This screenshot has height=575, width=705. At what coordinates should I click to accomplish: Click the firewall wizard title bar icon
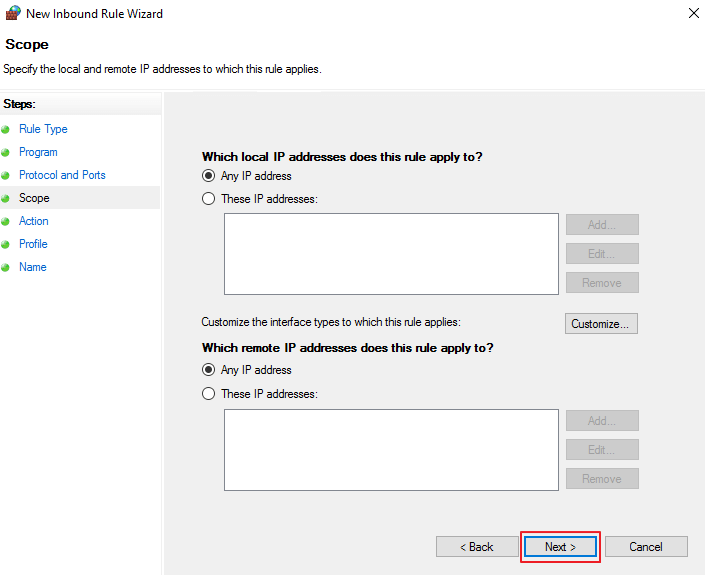(13, 13)
